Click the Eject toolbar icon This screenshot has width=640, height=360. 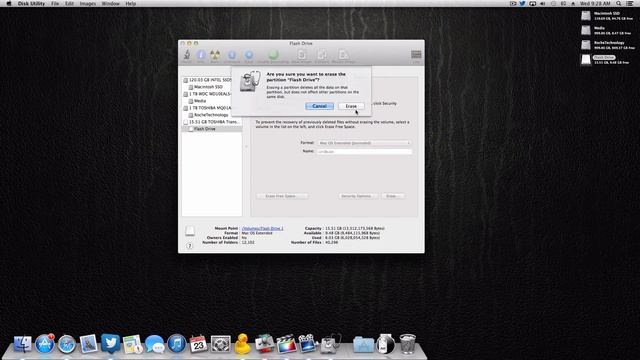[249, 55]
